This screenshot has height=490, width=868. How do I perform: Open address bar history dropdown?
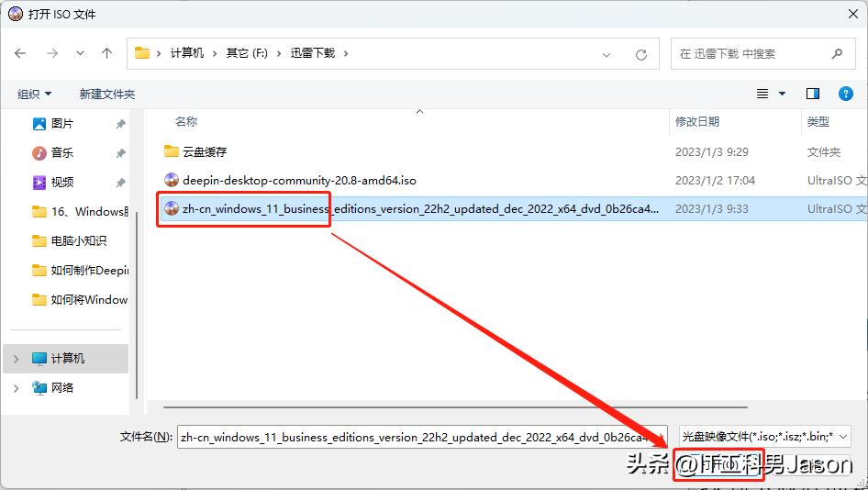point(606,54)
